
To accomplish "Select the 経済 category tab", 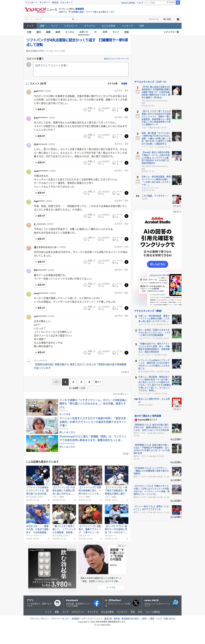I will click(58, 32).
